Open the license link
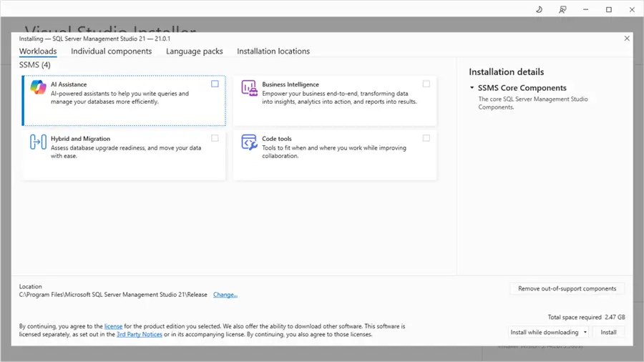The width and height of the screenshot is (644, 362). (x=113, y=326)
